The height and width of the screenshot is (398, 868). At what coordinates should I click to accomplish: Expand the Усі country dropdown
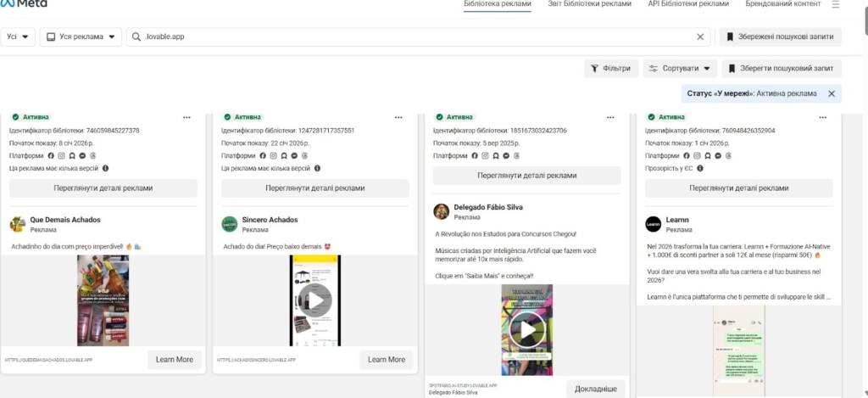point(18,37)
